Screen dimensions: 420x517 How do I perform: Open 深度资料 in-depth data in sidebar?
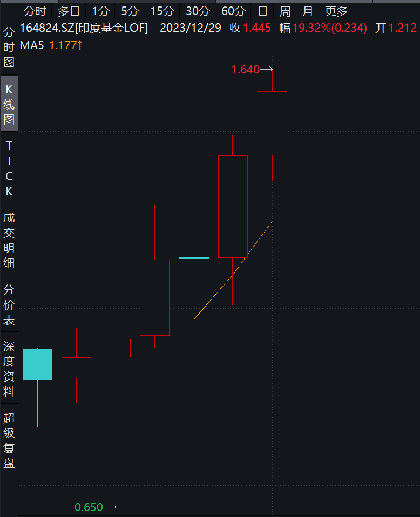pos(9,369)
